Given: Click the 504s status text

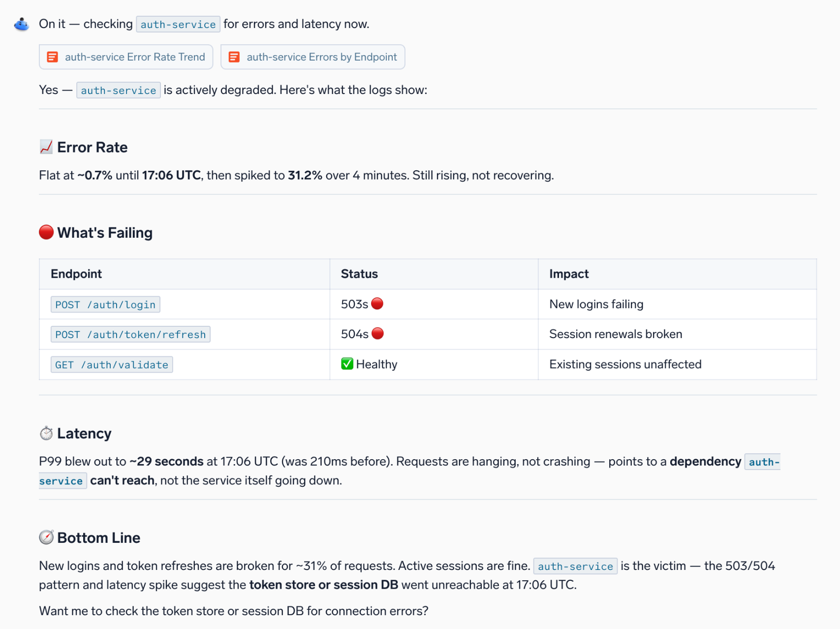Looking at the screenshot, I should (x=354, y=334).
